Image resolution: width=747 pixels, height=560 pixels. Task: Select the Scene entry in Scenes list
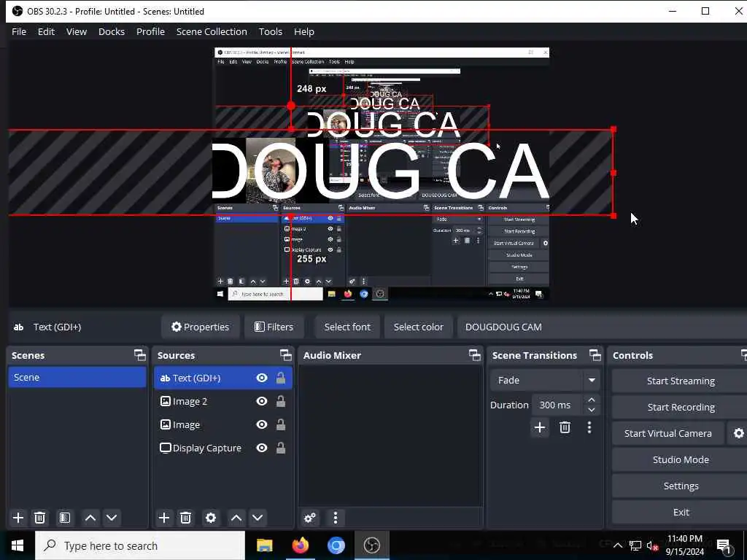point(77,377)
